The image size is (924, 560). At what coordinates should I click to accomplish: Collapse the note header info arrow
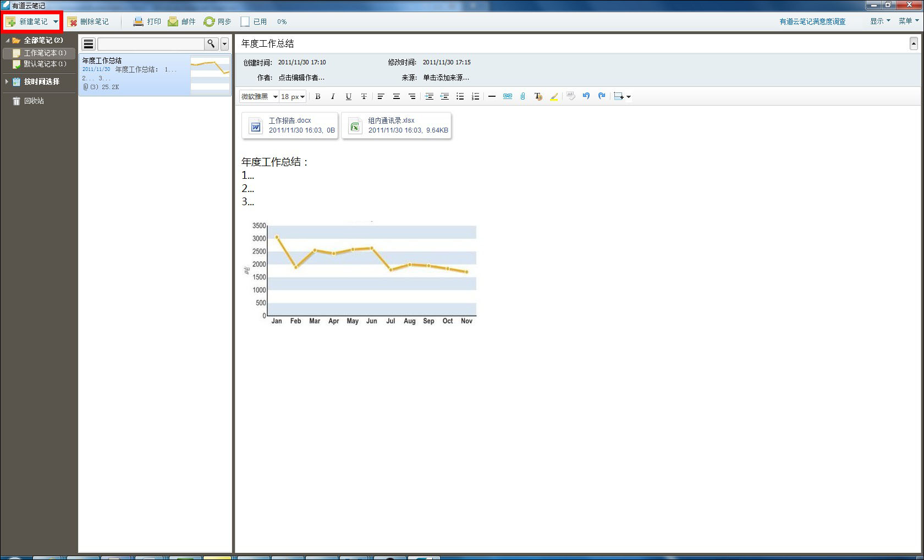tap(914, 44)
